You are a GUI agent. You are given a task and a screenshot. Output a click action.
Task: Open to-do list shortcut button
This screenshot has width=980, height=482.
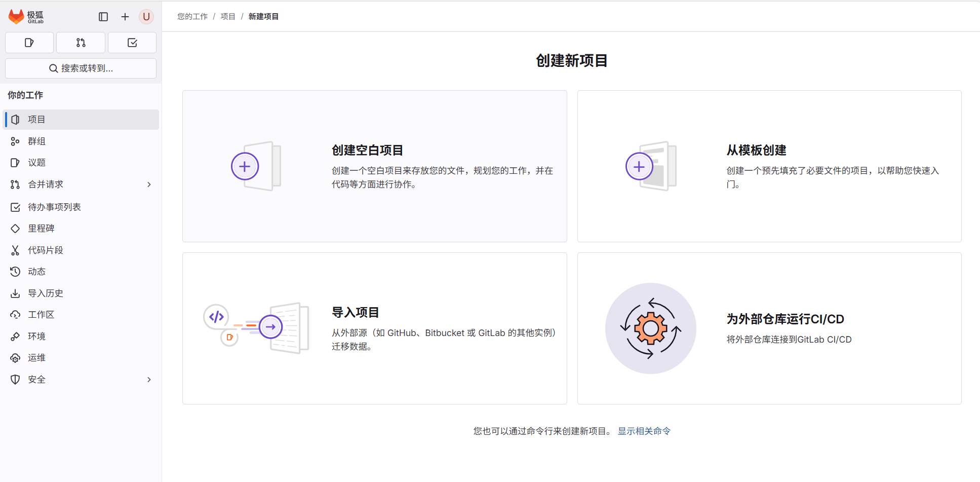point(132,43)
